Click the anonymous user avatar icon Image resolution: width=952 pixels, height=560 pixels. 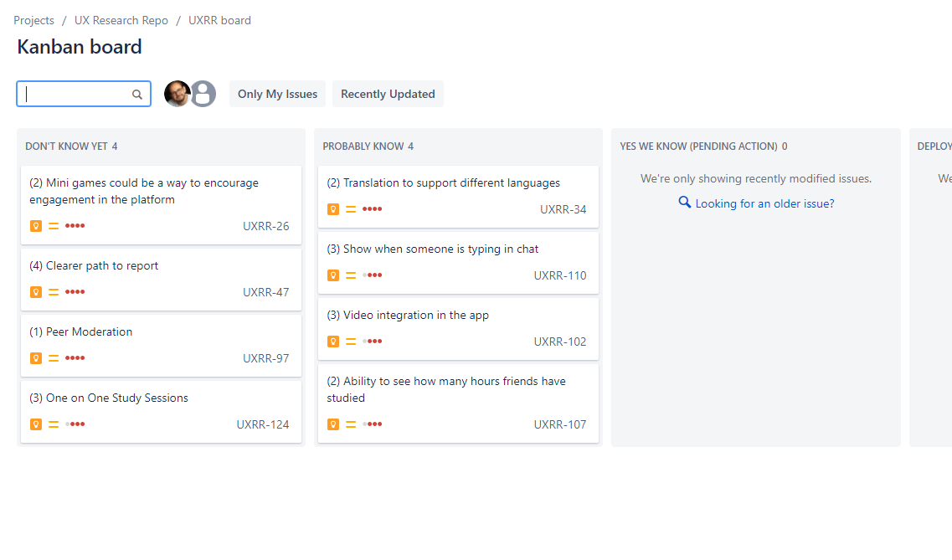[203, 94]
